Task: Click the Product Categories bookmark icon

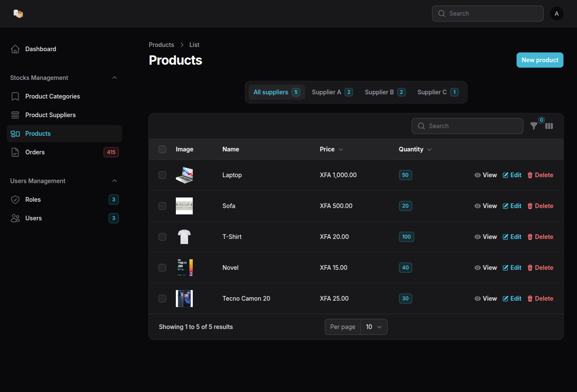Action: click(x=15, y=96)
